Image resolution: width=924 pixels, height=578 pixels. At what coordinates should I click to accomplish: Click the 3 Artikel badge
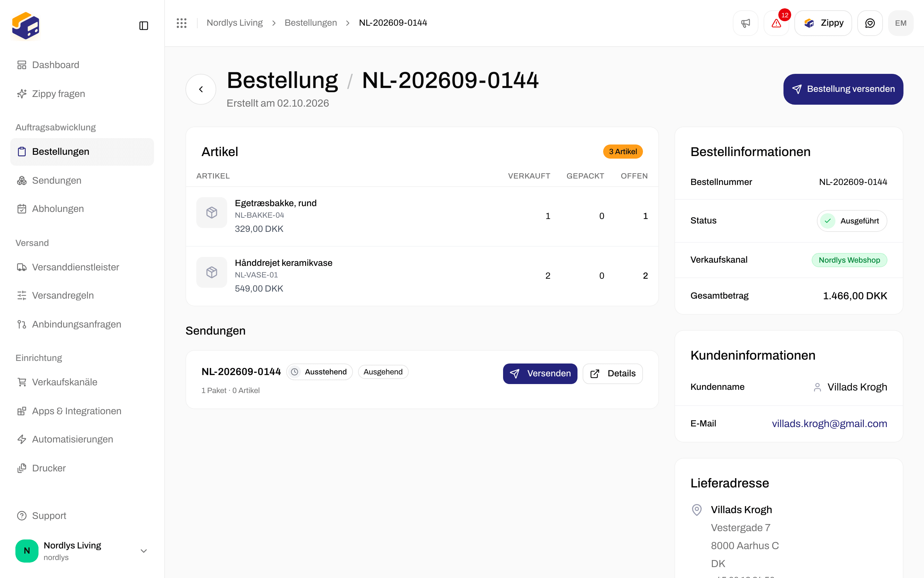point(623,152)
